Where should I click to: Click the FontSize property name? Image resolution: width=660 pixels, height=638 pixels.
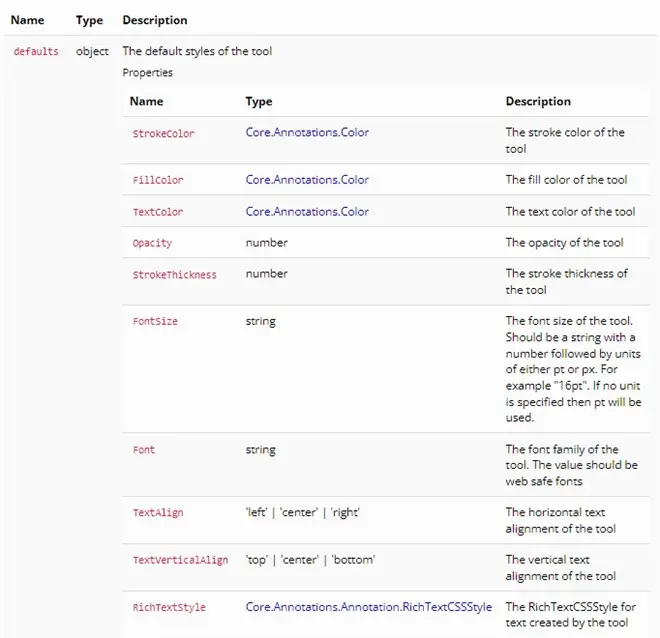[x=155, y=322]
